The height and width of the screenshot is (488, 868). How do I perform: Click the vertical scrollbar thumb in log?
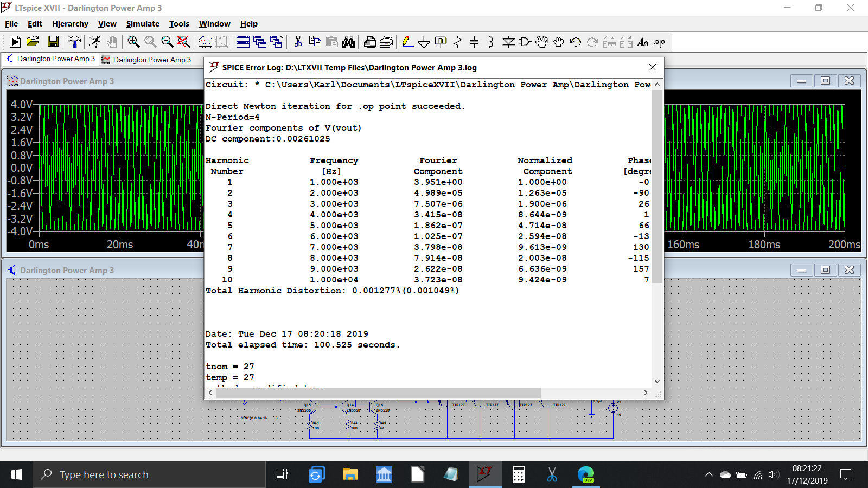pyautogui.click(x=657, y=186)
